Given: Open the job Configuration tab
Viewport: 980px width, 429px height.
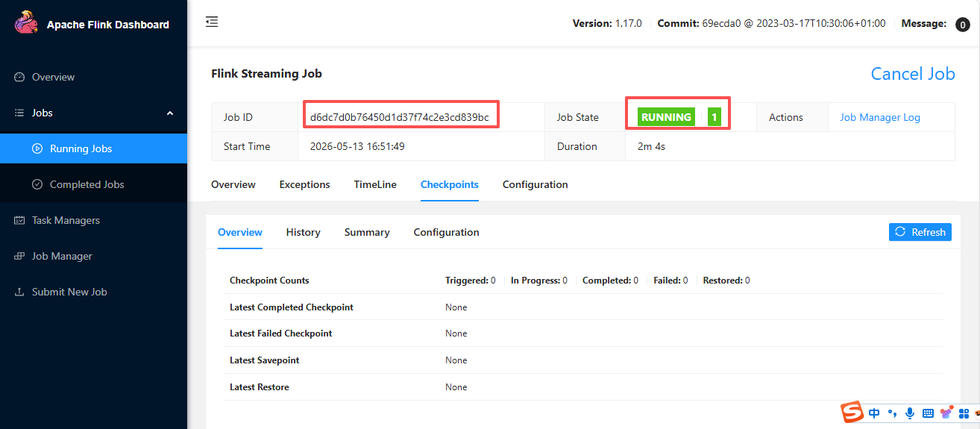Looking at the screenshot, I should pos(535,184).
